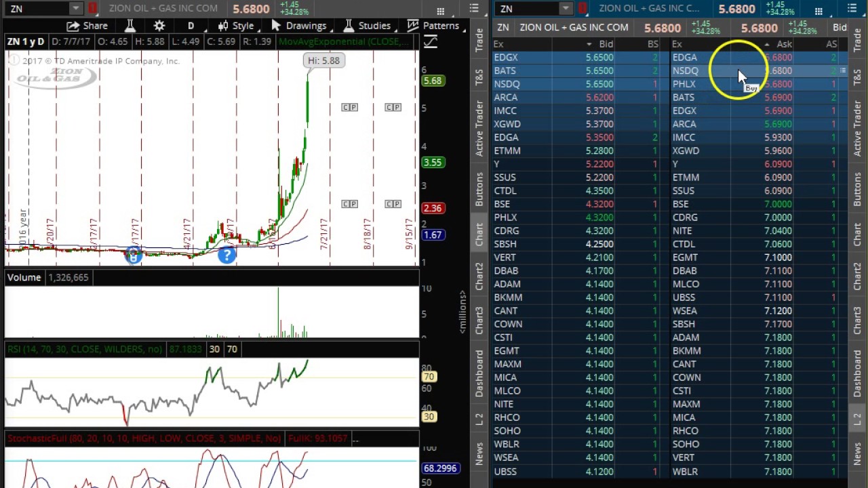Expand left chart ZN symbol dropdown
868x488 pixels.
pyautogui.click(x=76, y=9)
